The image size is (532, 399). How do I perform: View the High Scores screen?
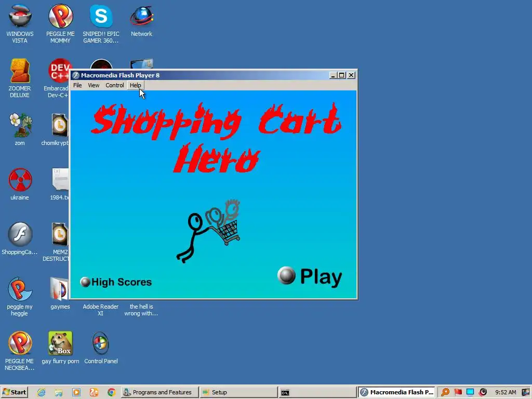coord(116,282)
